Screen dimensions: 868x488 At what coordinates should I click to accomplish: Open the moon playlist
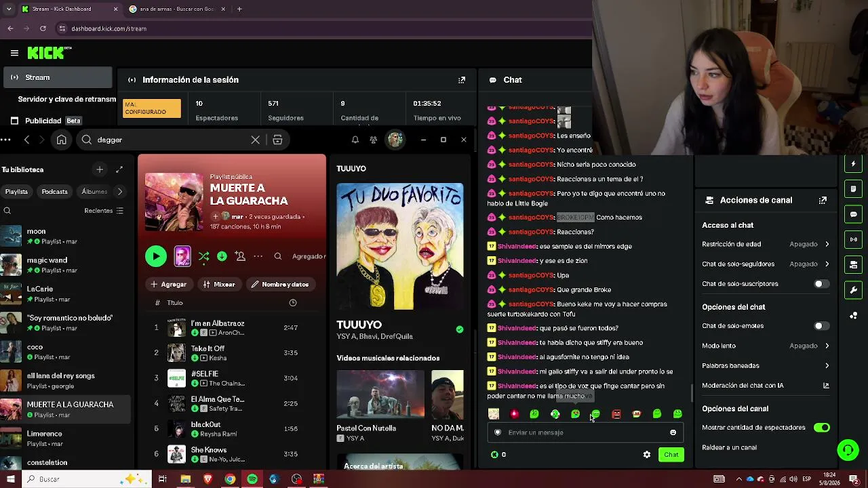(x=65, y=236)
